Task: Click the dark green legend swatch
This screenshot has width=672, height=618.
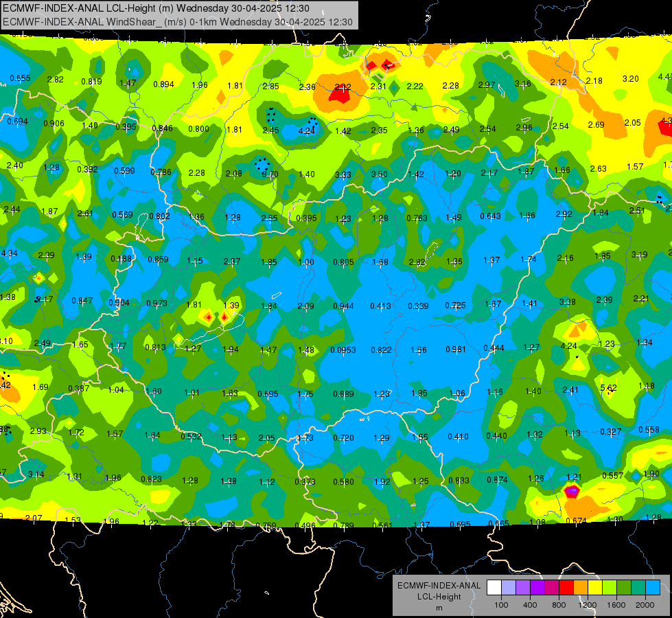Action: 624,587
